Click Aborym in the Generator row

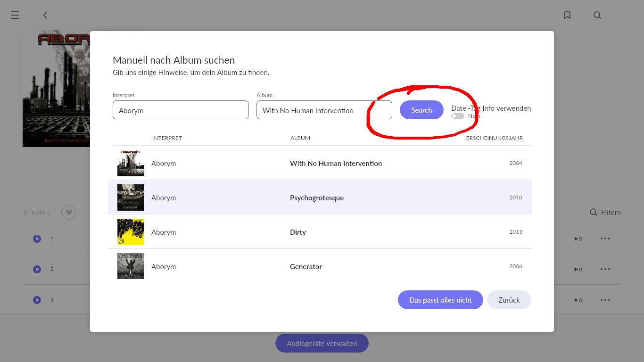coord(164,266)
